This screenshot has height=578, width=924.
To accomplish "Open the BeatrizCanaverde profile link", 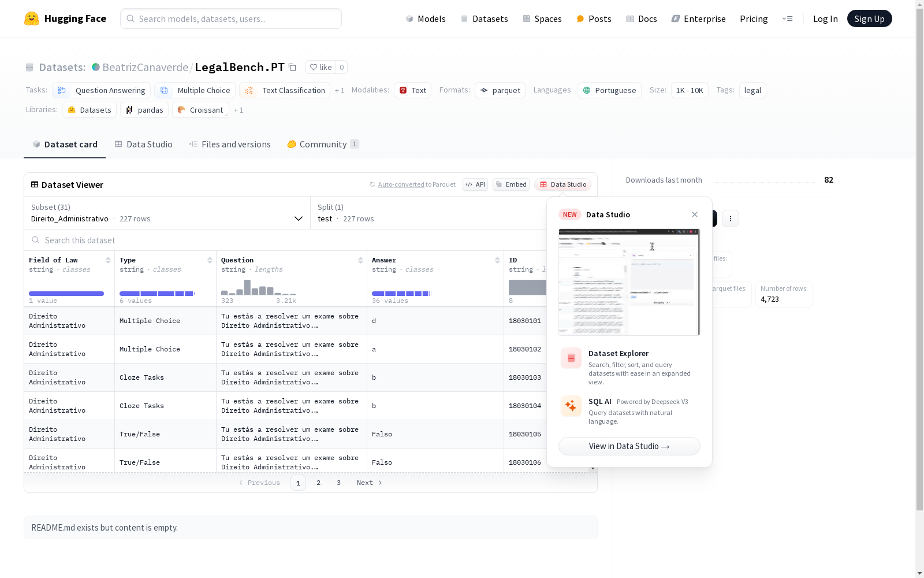I will point(146,67).
